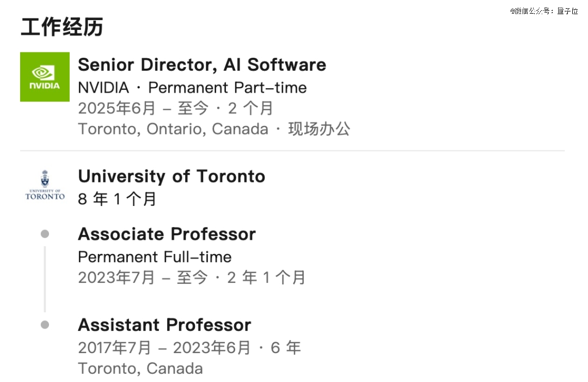This screenshot has width=588, height=382.
Task: Click the timeline dot beside Associate Professor
Action: tap(45, 234)
